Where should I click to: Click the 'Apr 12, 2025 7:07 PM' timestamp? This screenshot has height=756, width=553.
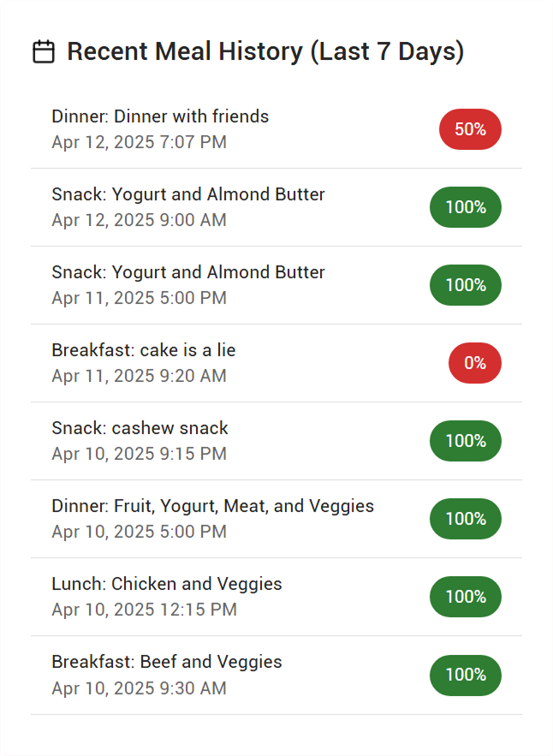coord(140,142)
